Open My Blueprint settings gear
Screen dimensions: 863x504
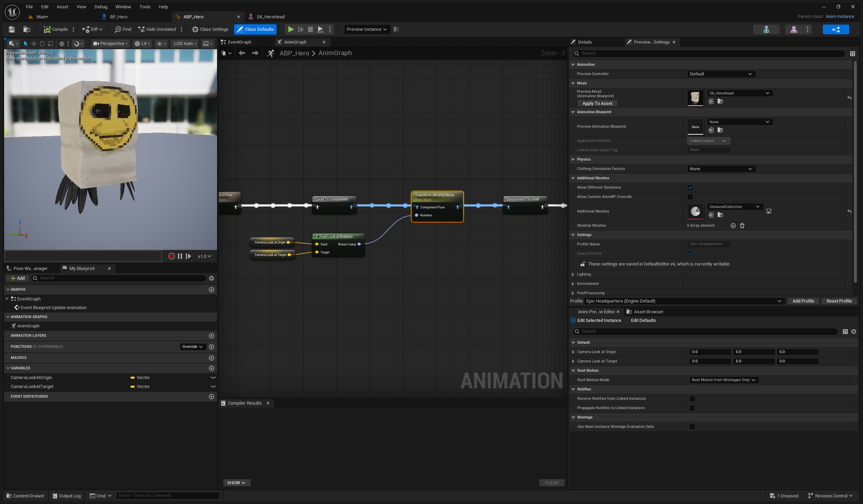point(212,278)
